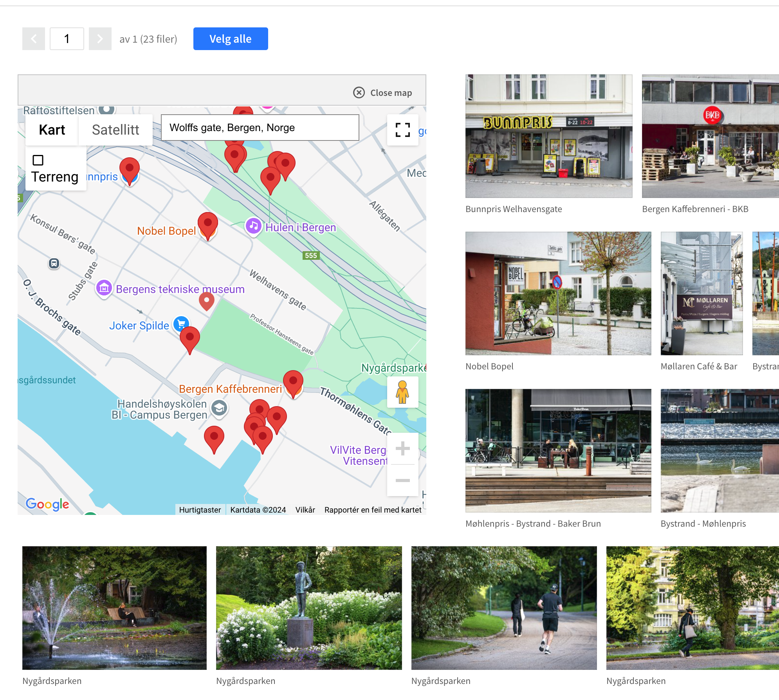Open the Nobel Bopel photo
Image resolution: width=779 pixels, height=700 pixels.
point(558,293)
